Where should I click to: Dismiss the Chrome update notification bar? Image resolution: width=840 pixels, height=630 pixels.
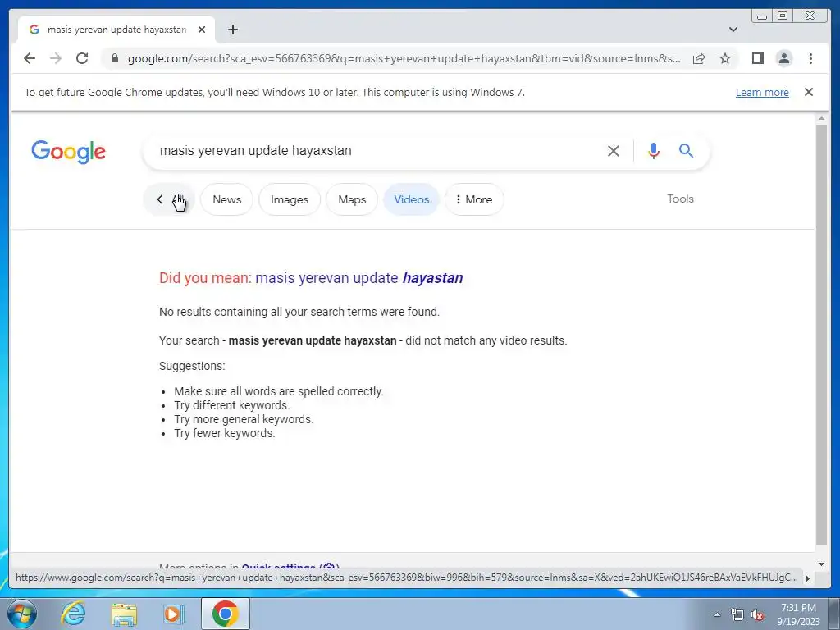click(x=808, y=92)
